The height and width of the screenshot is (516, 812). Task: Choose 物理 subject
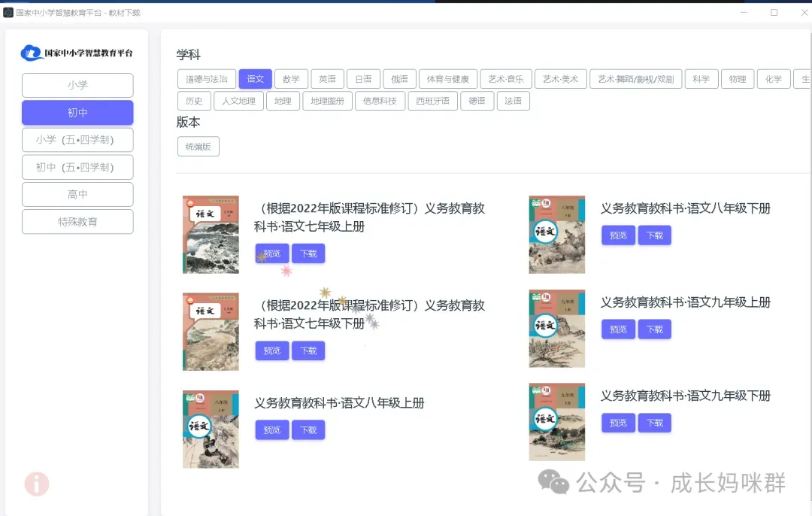point(738,79)
